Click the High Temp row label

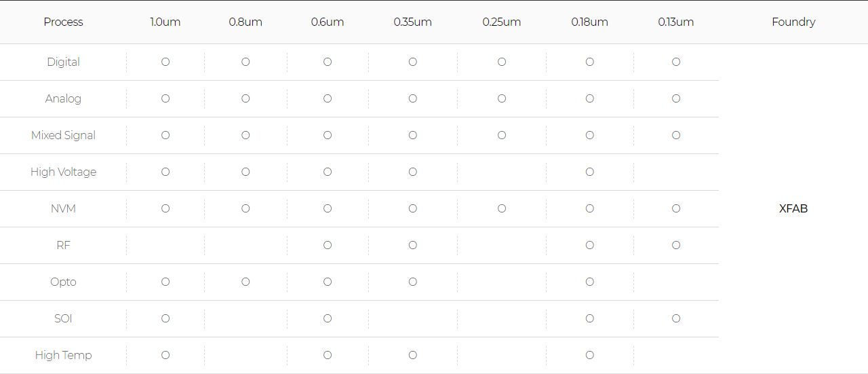pyautogui.click(x=63, y=355)
